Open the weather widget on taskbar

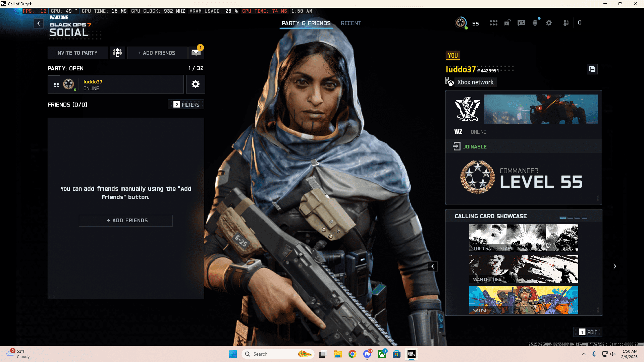[18, 354]
